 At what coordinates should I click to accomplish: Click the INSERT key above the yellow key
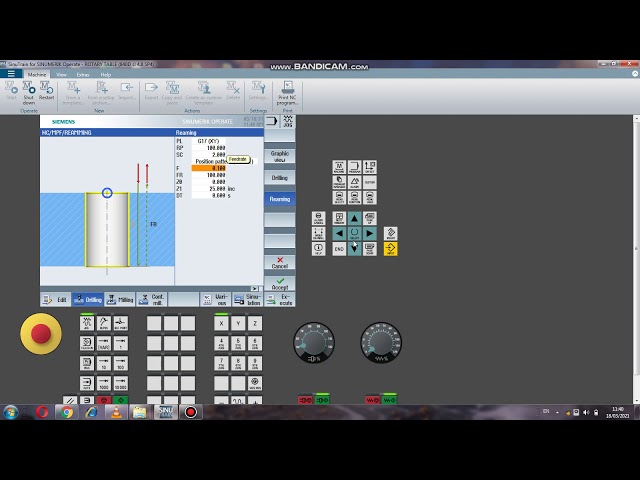pyautogui.click(x=391, y=233)
